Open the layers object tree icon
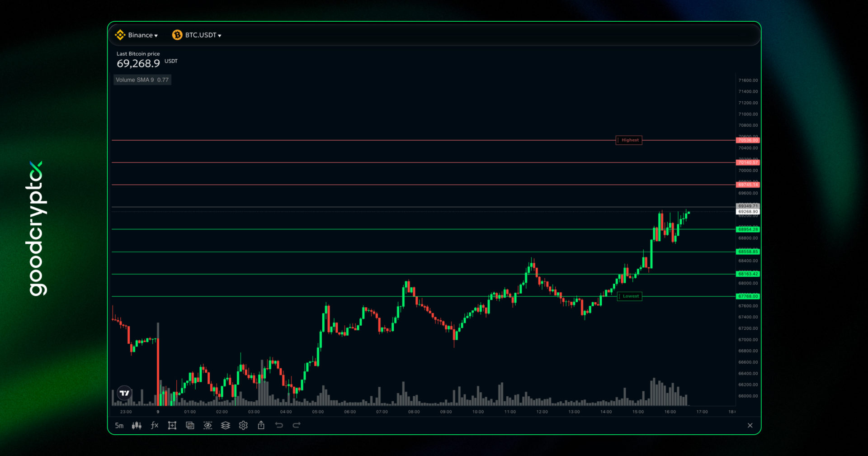Viewport: 868px width, 456px height. click(226, 425)
